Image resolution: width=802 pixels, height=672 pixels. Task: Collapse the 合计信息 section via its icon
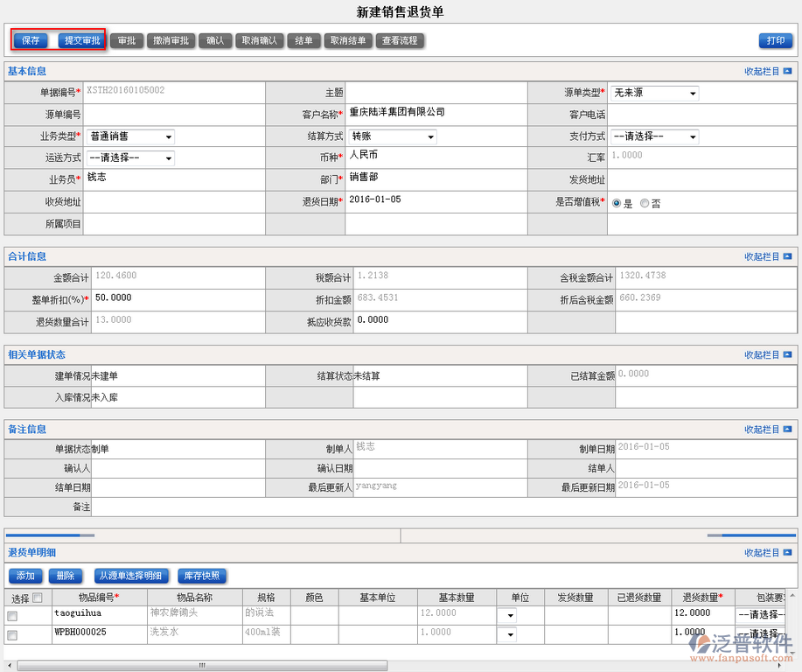(x=787, y=256)
